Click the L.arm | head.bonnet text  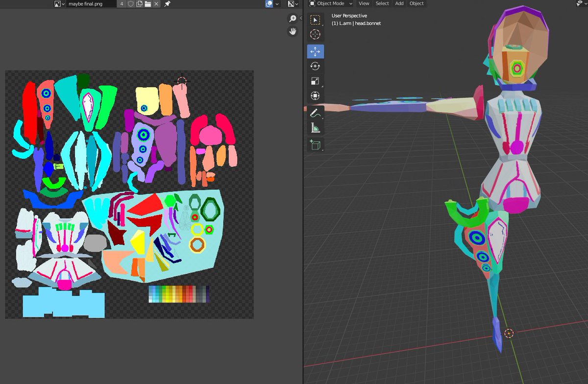(x=356, y=23)
